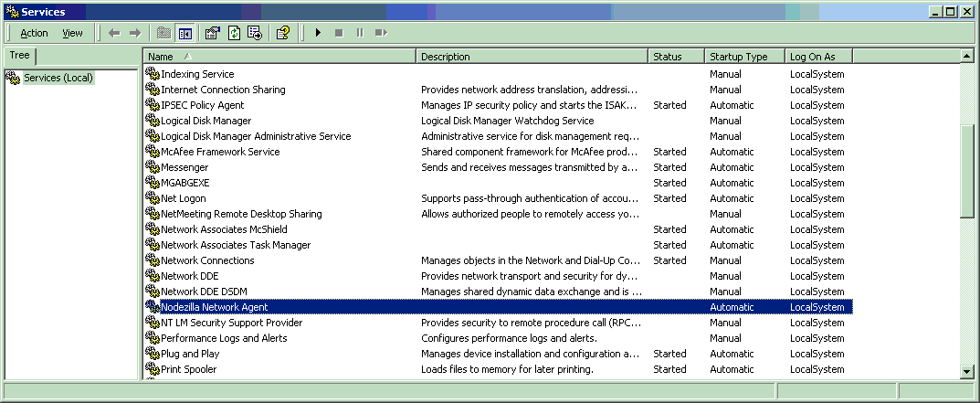Click the gear icon beside Print Spooler
The width and height of the screenshot is (980, 403).
pos(153,369)
